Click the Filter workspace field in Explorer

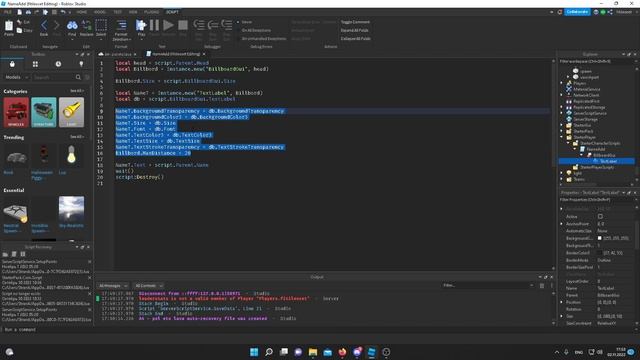pos(595,61)
